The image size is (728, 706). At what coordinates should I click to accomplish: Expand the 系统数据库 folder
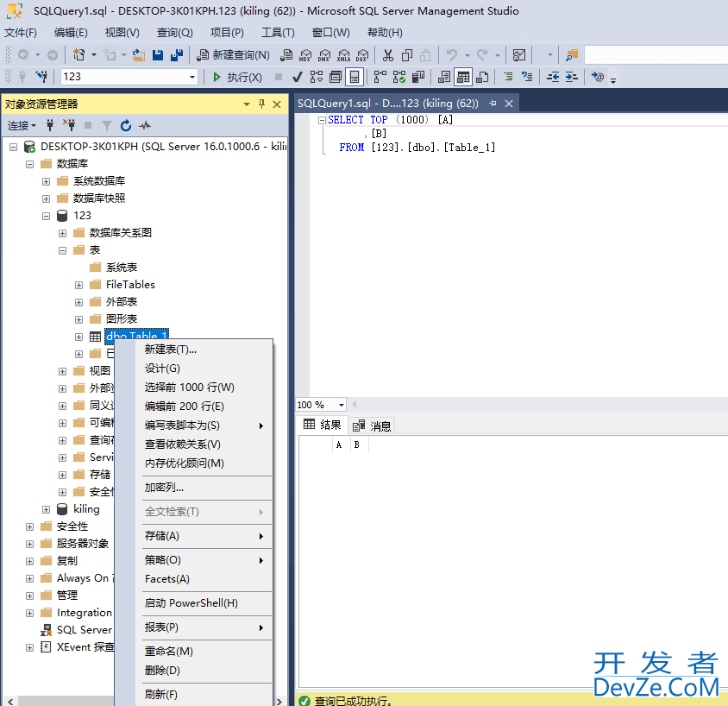(x=46, y=181)
